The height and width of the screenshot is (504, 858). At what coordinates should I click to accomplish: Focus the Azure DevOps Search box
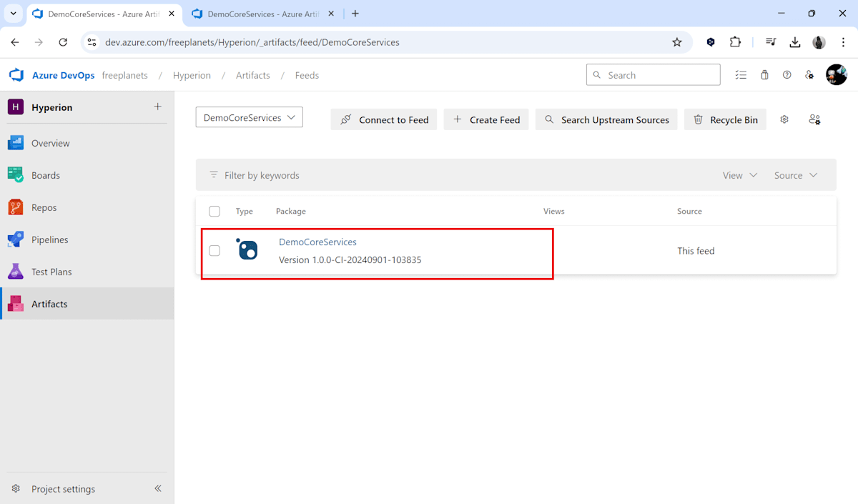point(653,75)
